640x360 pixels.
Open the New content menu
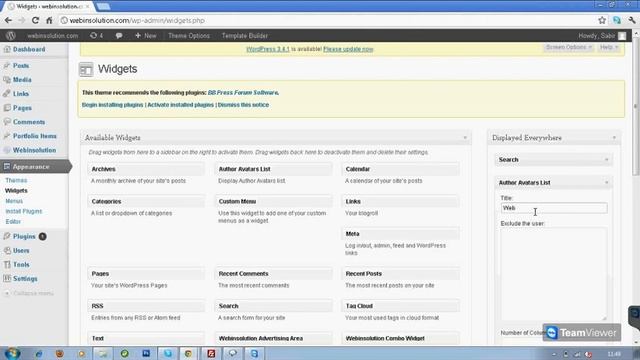146,36
